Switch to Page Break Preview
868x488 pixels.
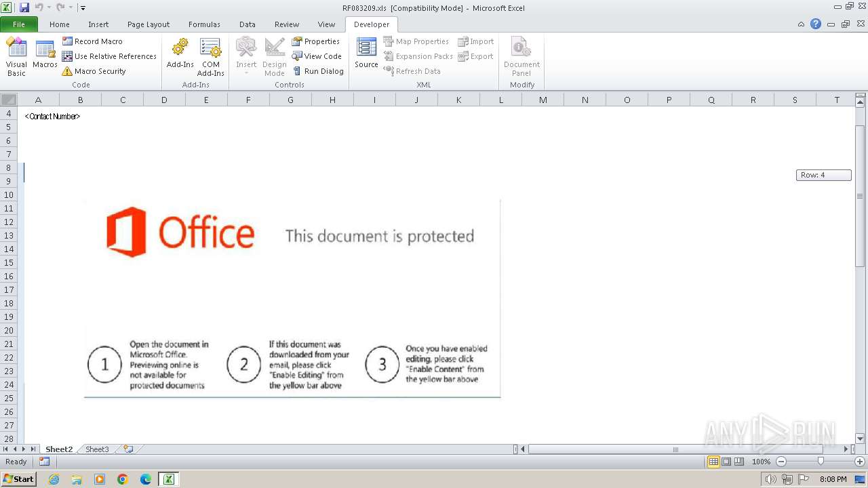(739, 462)
